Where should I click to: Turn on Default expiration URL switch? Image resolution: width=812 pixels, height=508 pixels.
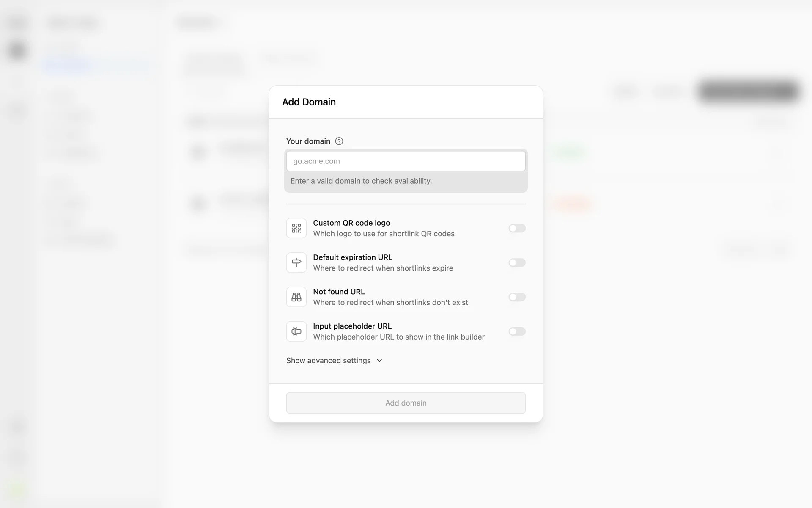[x=517, y=262]
